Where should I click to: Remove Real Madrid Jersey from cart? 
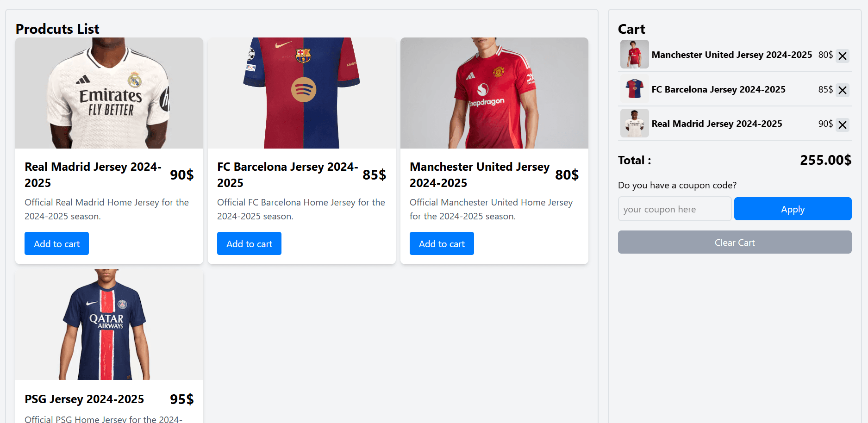(x=843, y=124)
